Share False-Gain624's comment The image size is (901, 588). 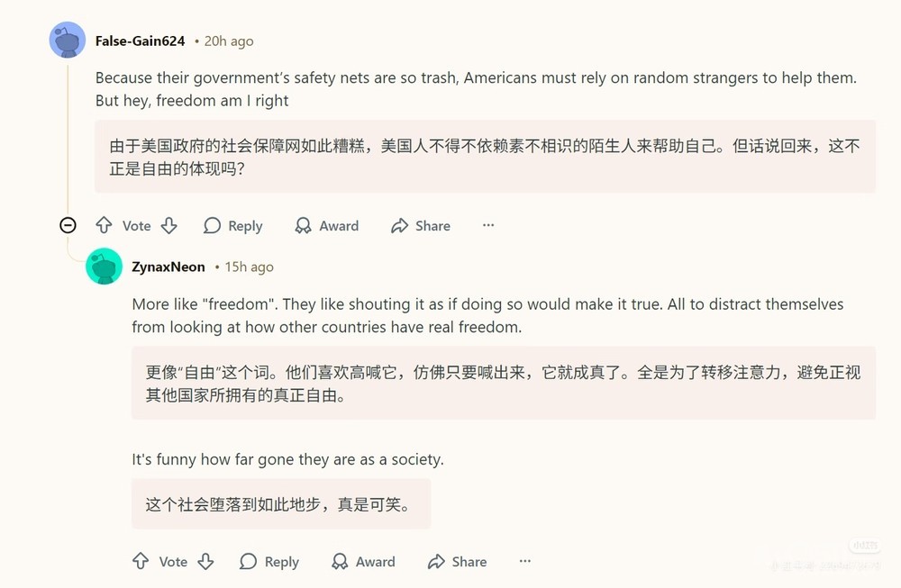pos(421,226)
